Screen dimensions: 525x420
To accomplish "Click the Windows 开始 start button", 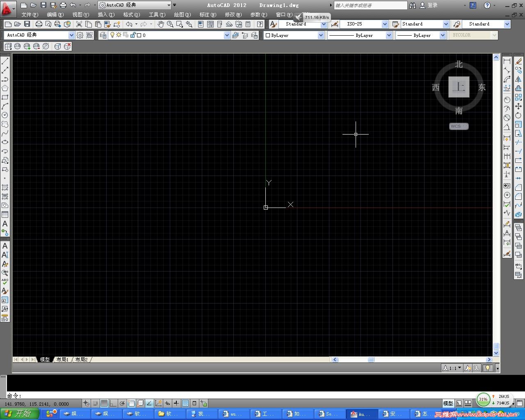I will click(19, 414).
